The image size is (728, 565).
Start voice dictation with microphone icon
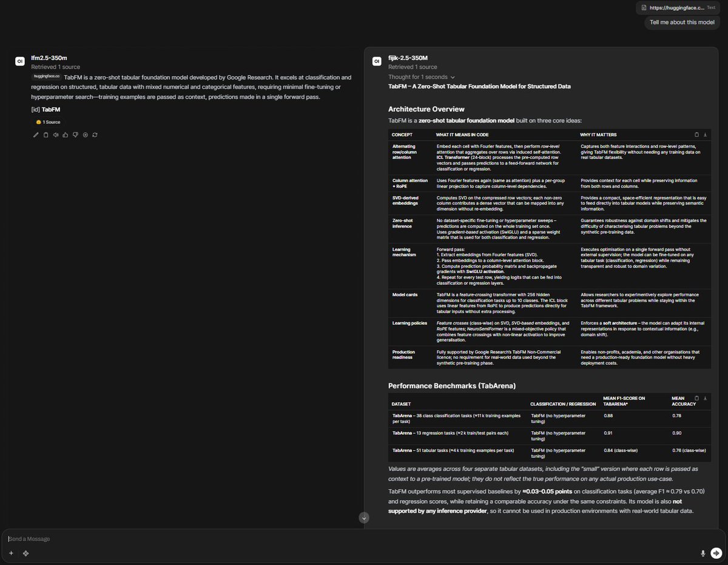pos(703,553)
